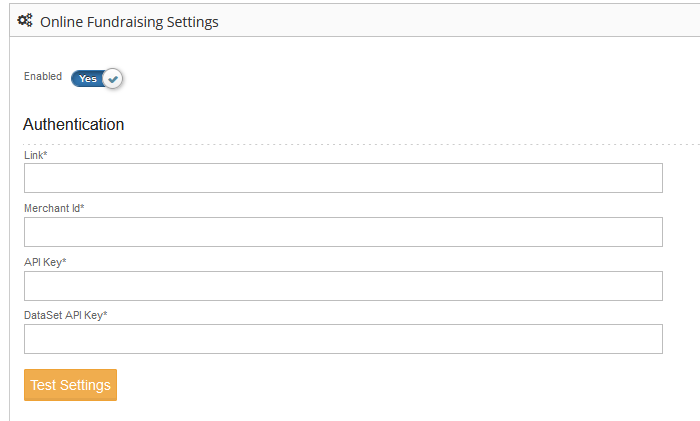Image resolution: width=700 pixels, height=421 pixels.
Task: Click the Link* field label
Action: 36,155
